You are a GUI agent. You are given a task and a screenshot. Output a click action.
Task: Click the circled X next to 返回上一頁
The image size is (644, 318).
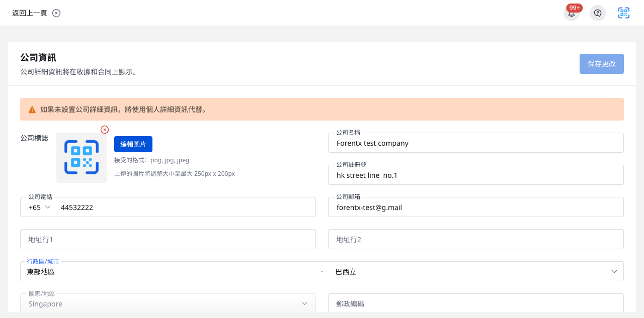tap(56, 13)
